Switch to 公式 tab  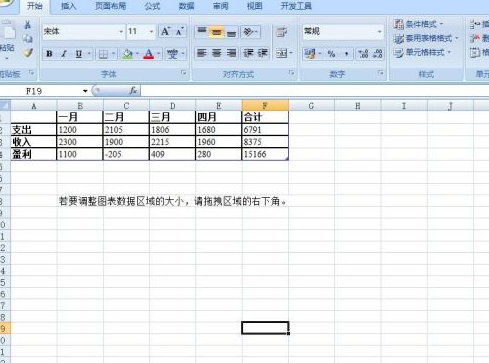(152, 6)
